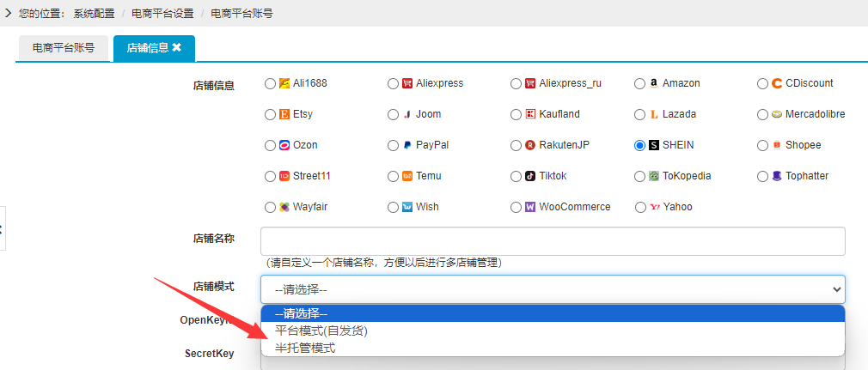Screen dimensions: 868x370
Task: Click the ToKopedia label text
Action: [687, 176]
